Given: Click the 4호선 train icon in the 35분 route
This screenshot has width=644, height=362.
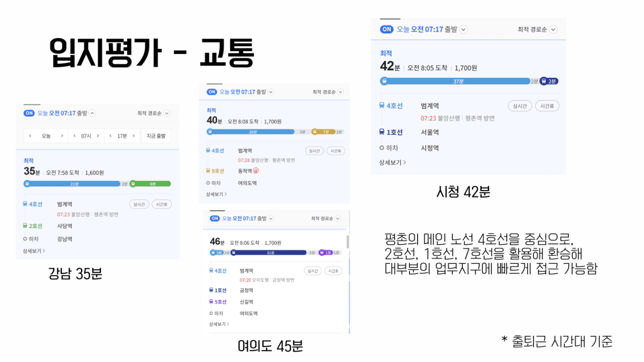Looking at the screenshot, I should (25, 204).
